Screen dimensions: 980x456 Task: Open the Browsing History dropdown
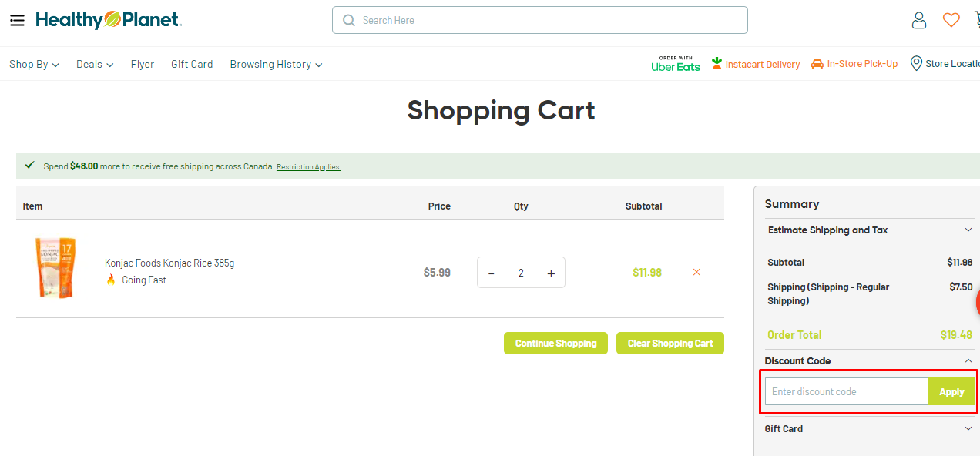[275, 64]
